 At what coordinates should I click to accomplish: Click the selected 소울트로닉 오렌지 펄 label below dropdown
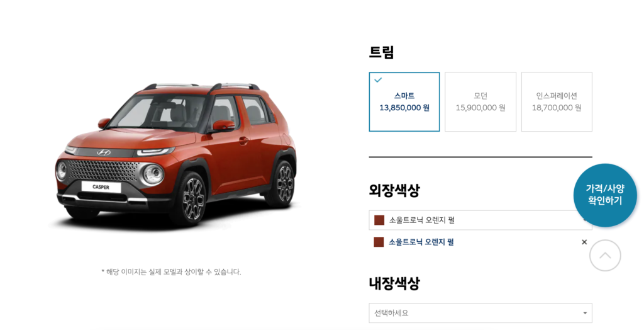421,242
